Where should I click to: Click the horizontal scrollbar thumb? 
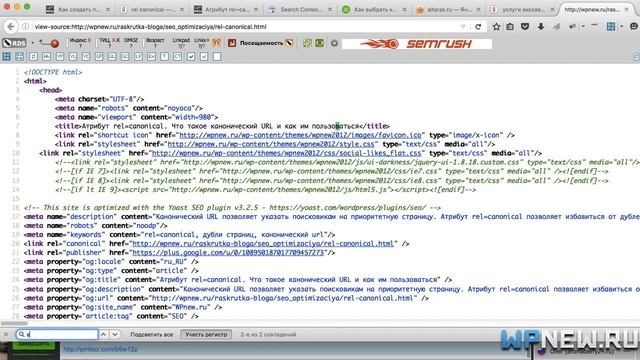(15, 323)
